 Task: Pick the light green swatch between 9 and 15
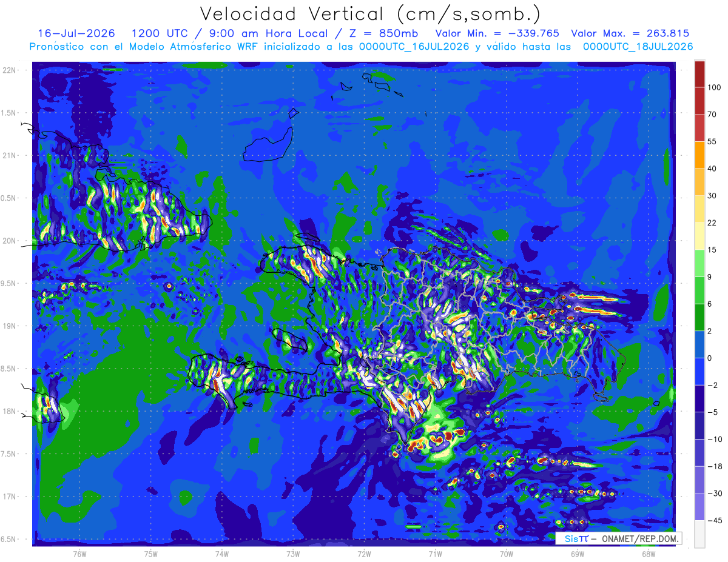tap(699, 263)
